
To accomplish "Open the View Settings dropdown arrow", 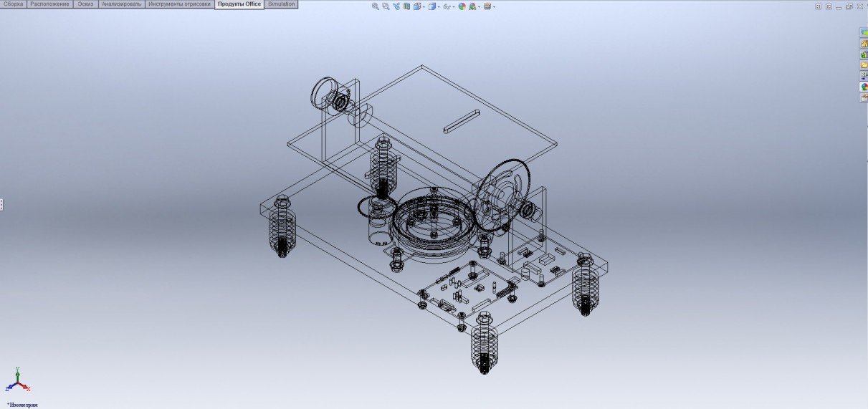I will tap(494, 7).
